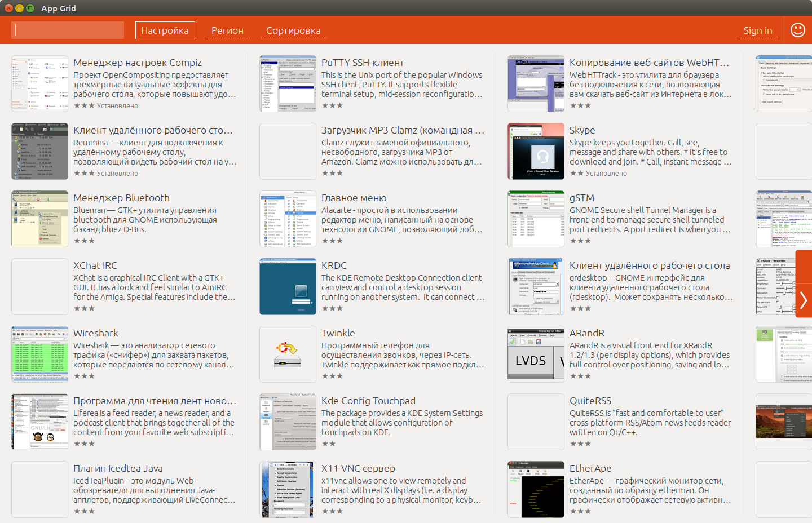Open the Настройка menu
Image resolution: width=812 pixels, height=523 pixels.
coord(165,30)
